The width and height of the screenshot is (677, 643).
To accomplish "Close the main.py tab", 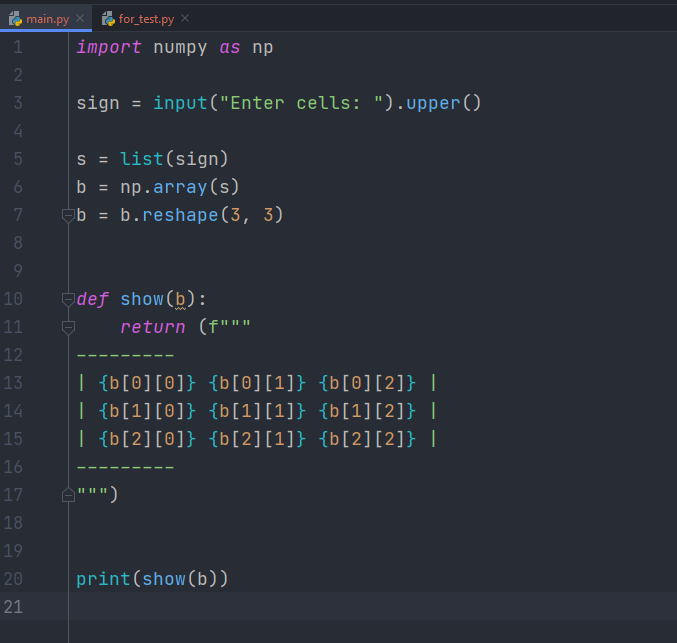I will click(x=80, y=18).
